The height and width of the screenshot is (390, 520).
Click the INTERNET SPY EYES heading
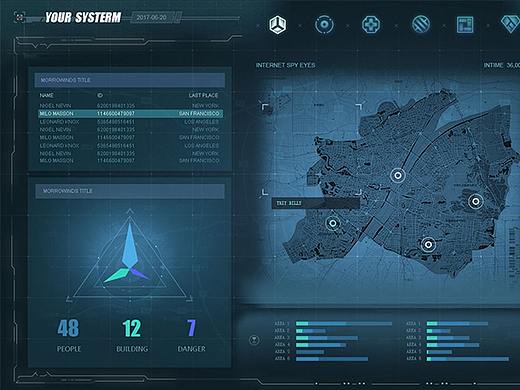(x=285, y=65)
